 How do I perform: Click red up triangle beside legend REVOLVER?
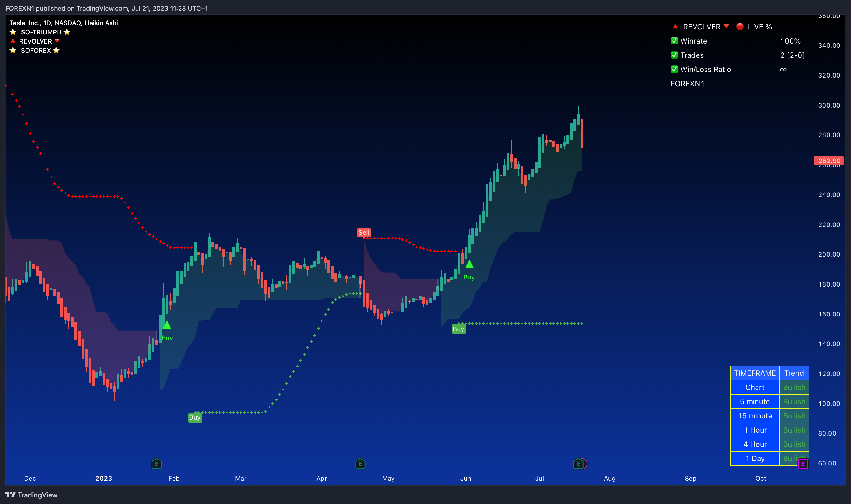(13, 41)
